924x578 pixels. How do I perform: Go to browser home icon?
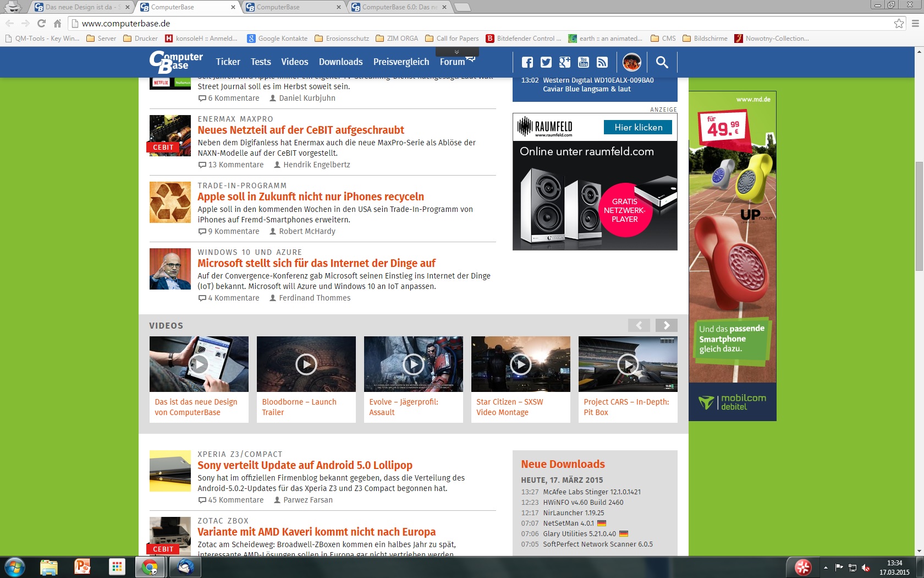[57, 23]
